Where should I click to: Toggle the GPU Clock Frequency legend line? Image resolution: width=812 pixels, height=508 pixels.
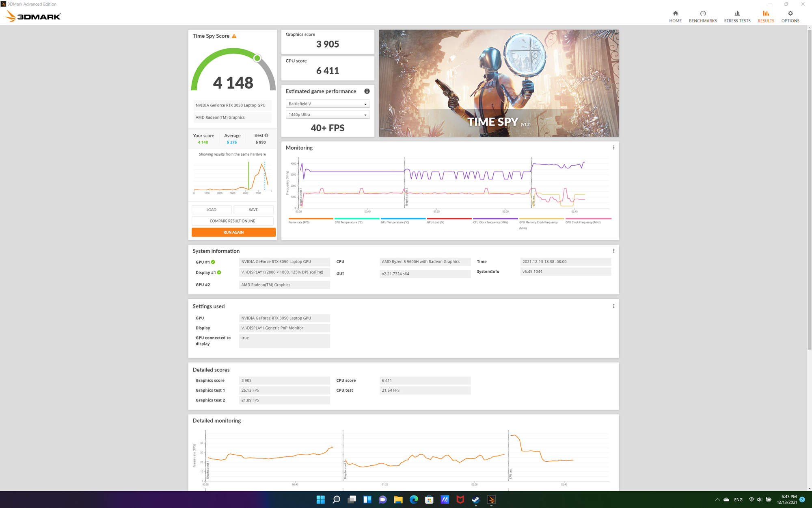click(x=588, y=221)
